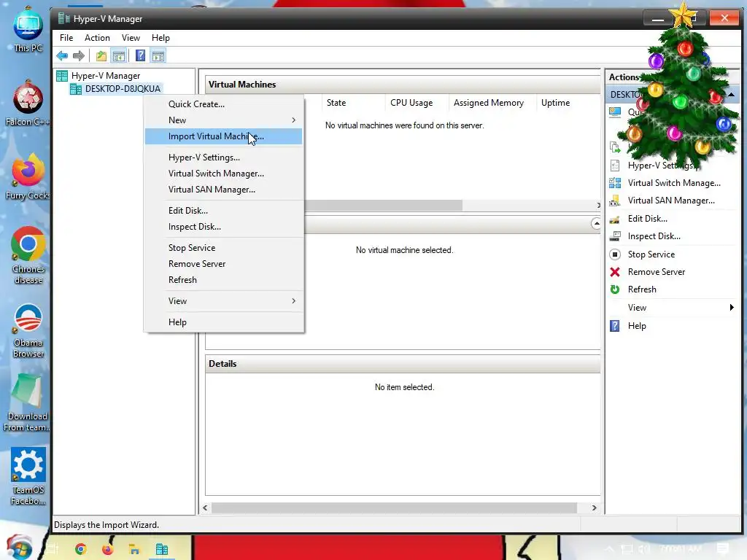
Task: Choose Inspect Disk in context menu
Action: point(223,227)
